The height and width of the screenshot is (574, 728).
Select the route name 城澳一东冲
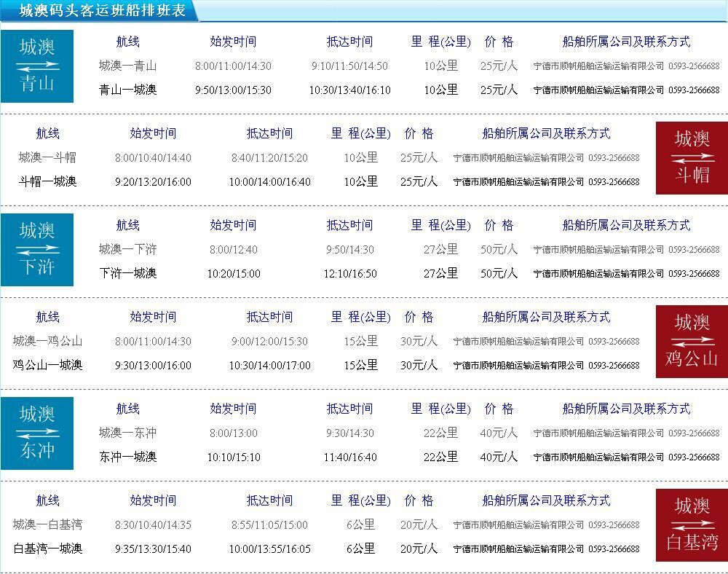[127, 433]
